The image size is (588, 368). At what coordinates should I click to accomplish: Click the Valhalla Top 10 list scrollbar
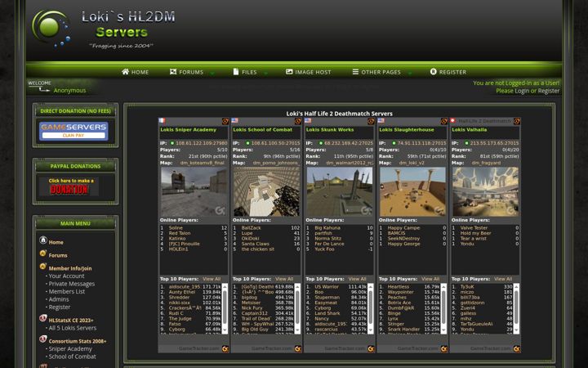(x=516, y=308)
